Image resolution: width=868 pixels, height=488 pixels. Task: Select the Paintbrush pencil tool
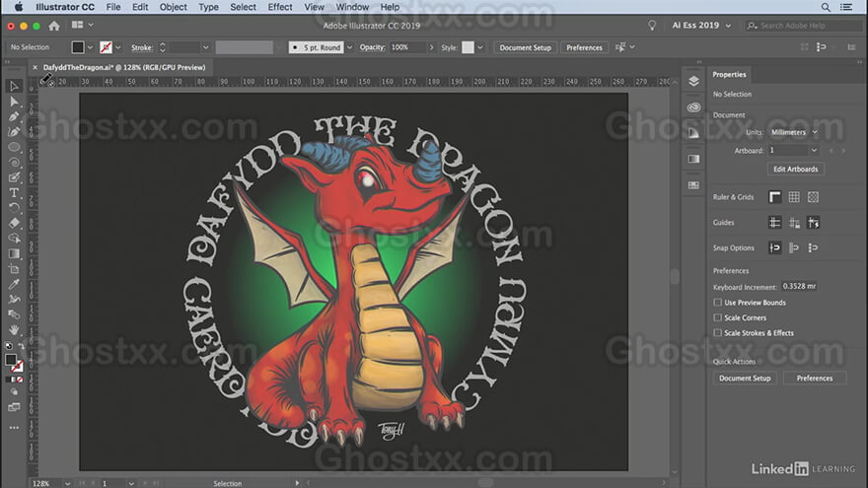click(x=14, y=177)
